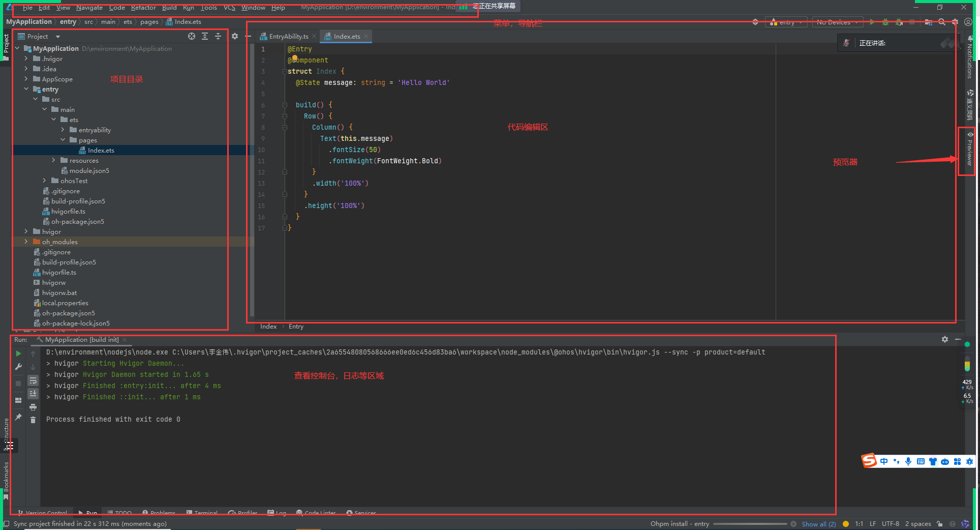Click 1:1 cursor position indicator
The height and width of the screenshot is (530, 980).
tap(859, 524)
